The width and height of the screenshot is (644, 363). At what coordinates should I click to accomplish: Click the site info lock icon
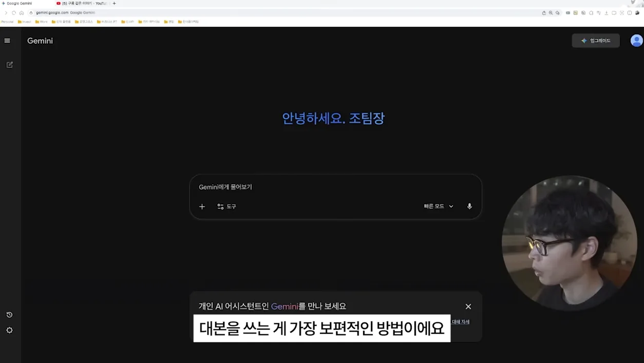tap(31, 13)
